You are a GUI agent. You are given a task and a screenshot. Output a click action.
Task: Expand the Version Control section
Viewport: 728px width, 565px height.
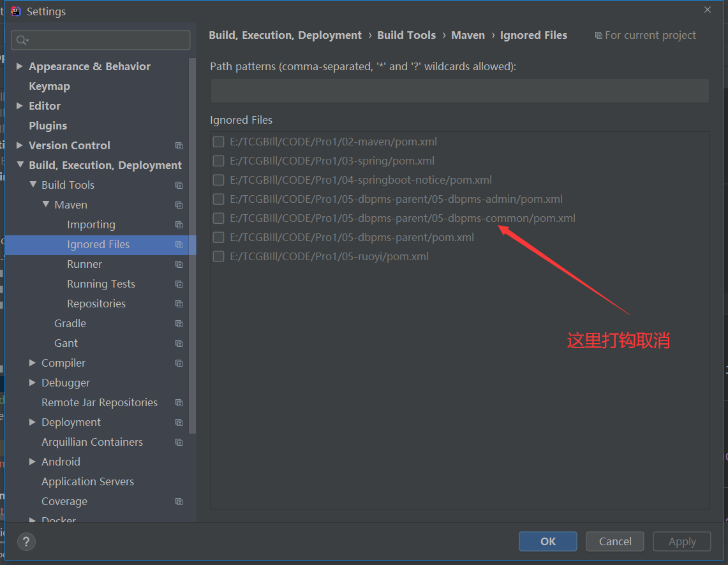20,145
